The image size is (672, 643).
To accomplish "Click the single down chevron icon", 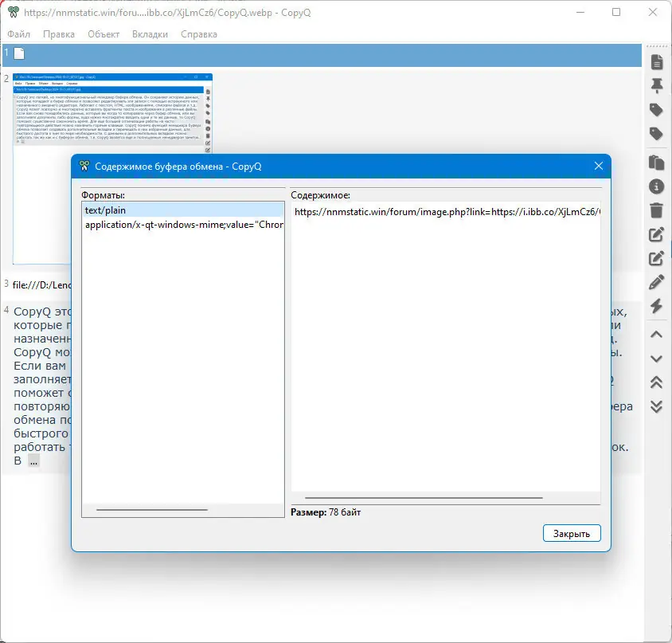I will pyautogui.click(x=657, y=359).
